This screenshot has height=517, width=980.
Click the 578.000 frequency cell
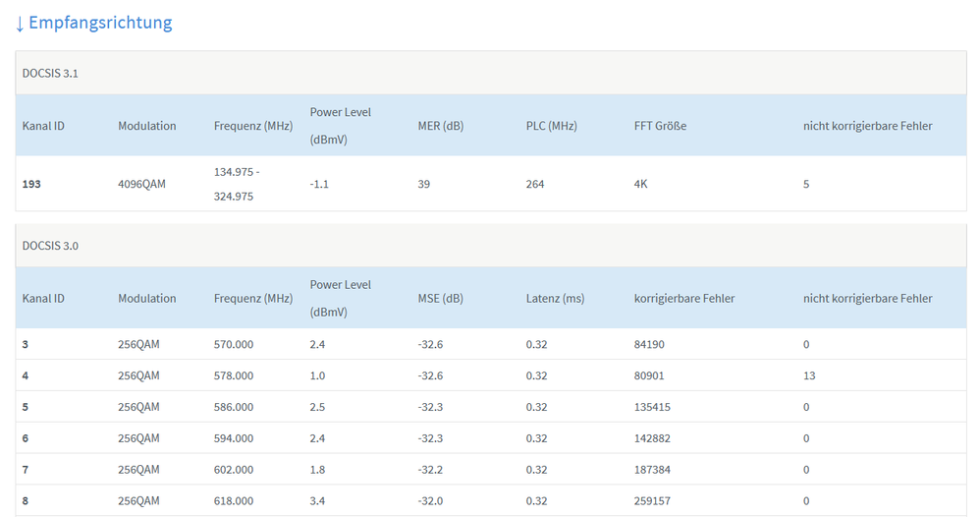pos(234,375)
